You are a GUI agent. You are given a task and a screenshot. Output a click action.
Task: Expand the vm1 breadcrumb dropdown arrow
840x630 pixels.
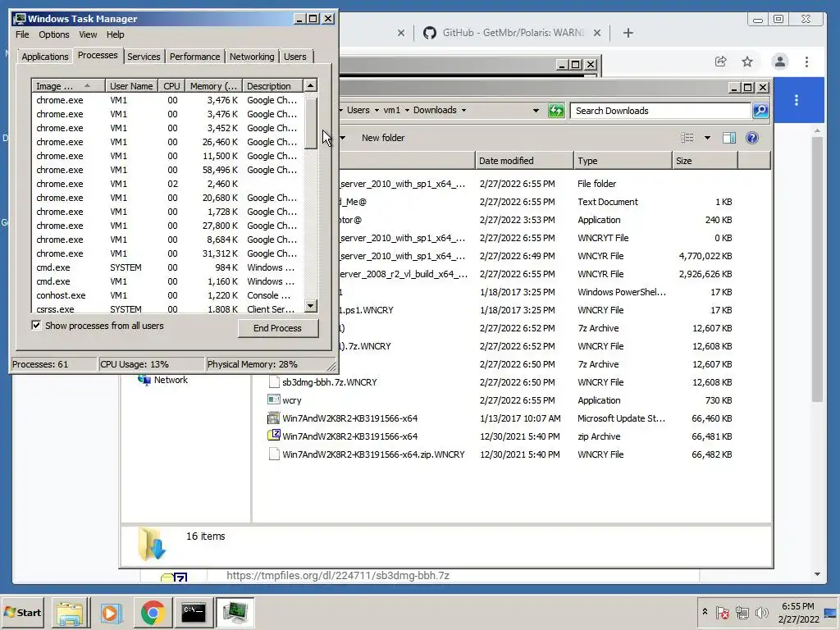(407, 111)
